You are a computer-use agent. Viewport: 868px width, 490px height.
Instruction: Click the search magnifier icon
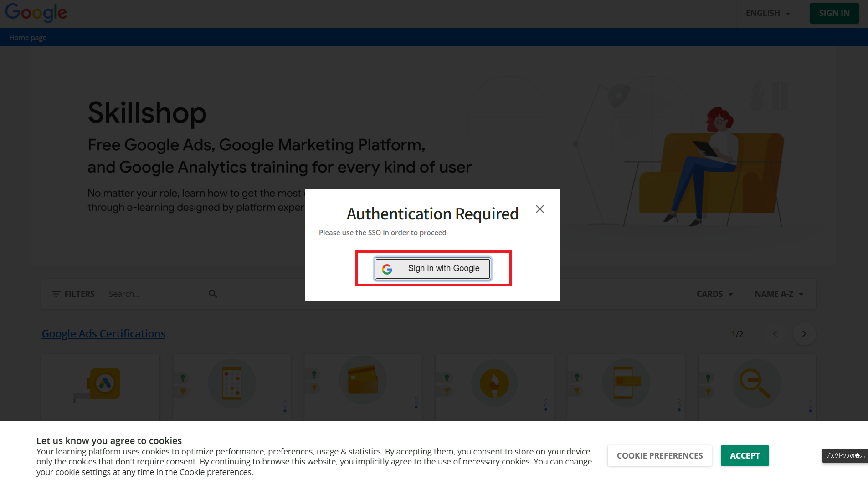tap(213, 294)
